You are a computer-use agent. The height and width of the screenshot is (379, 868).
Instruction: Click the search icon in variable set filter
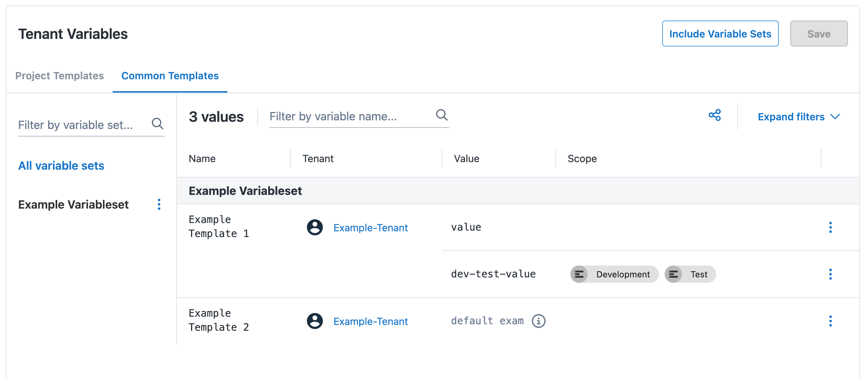pos(157,124)
